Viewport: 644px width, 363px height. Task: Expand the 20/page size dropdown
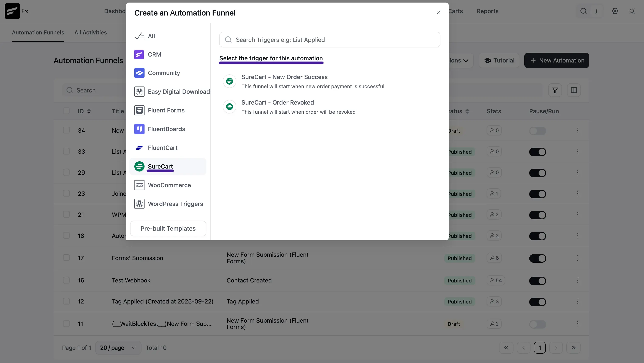[118, 348]
